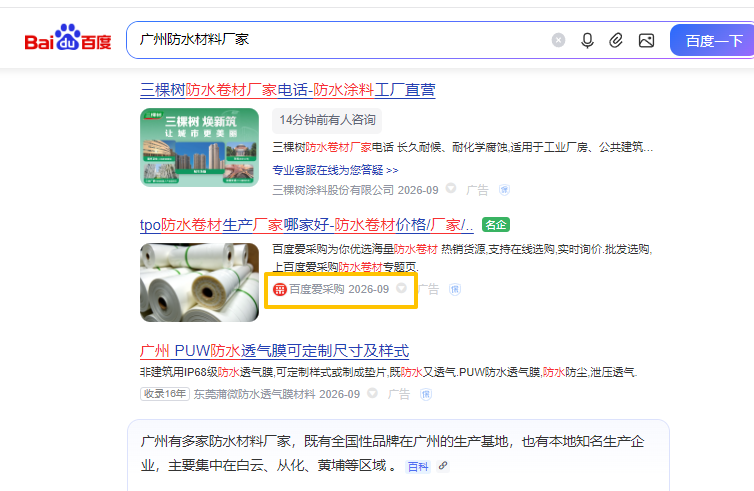Click the 百度一下 search button
754x491 pixels.
(x=714, y=40)
